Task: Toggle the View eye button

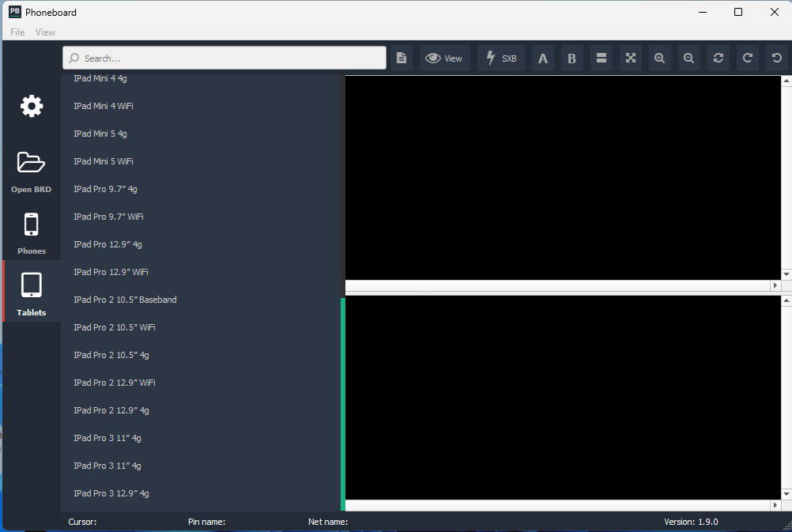Action: (444, 58)
